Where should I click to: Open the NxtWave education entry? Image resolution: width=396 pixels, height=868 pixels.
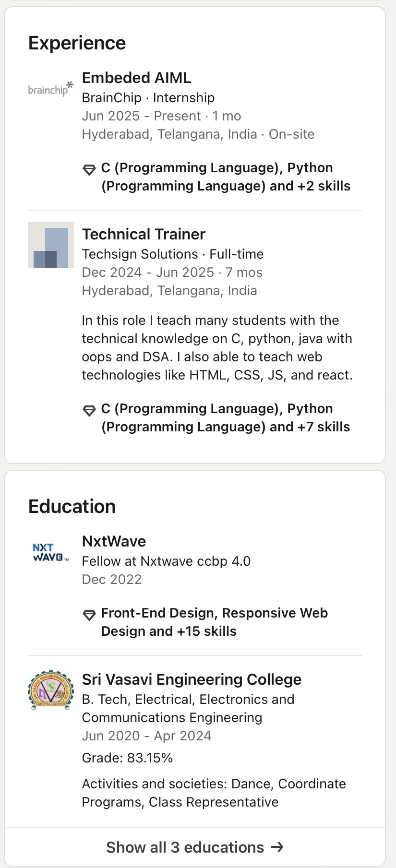coord(114,541)
